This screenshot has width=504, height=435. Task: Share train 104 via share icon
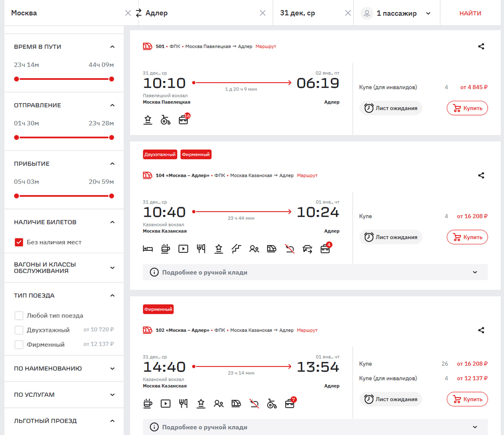click(x=481, y=176)
